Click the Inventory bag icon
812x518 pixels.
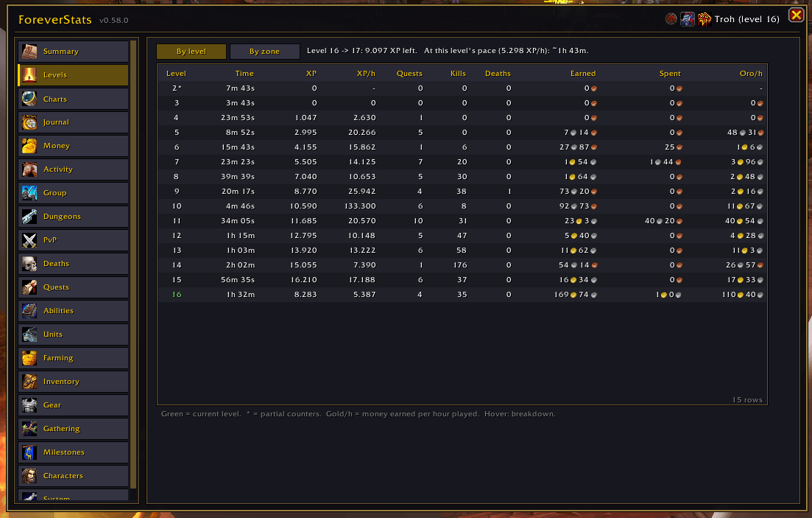coord(29,382)
